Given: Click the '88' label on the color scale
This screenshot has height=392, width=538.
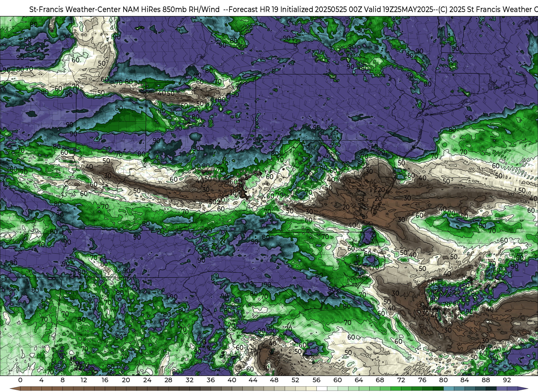Looking at the screenshot, I should pyautogui.click(x=486, y=380).
